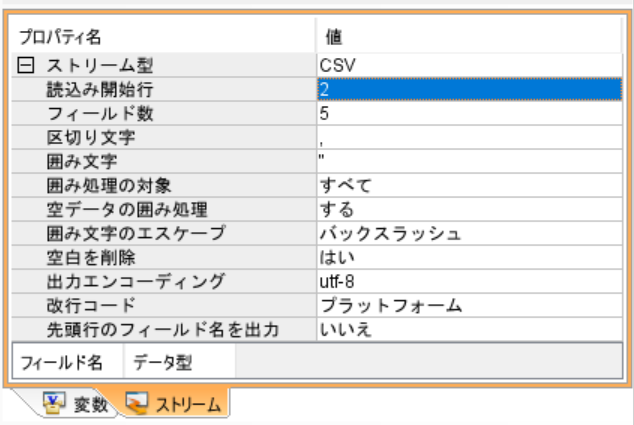Viewport: 634px width, 425px height.
Task: Collapse the ストリーム型 tree node
Action: [x=27, y=68]
